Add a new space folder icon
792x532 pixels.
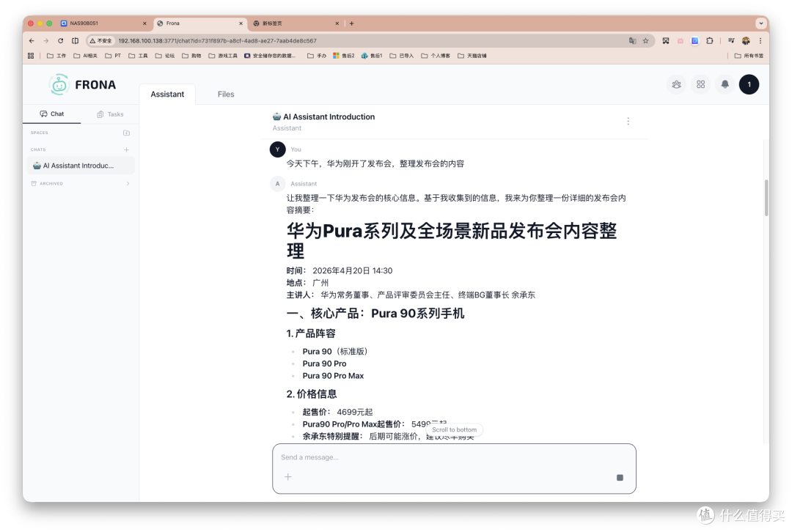coord(126,133)
